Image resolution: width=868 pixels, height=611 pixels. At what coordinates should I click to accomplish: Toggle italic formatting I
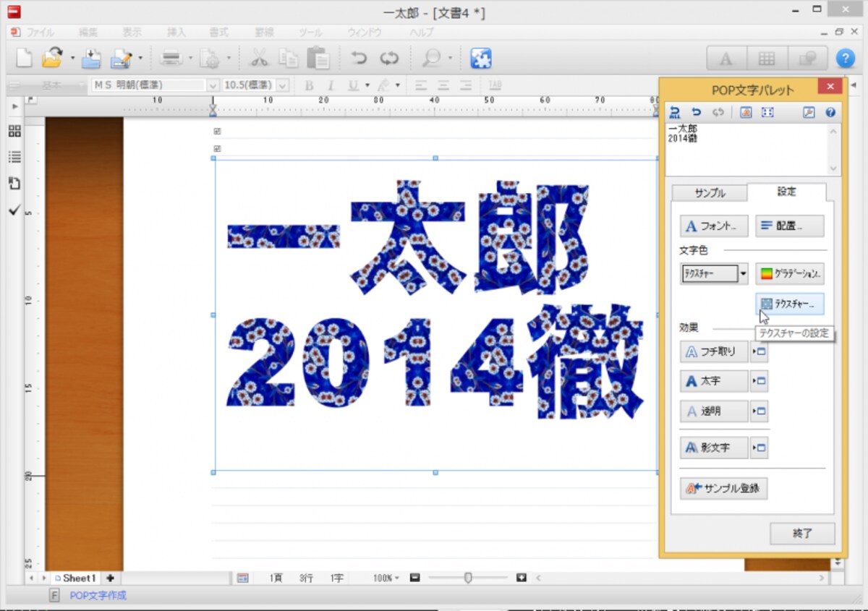click(x=331, y=85)
